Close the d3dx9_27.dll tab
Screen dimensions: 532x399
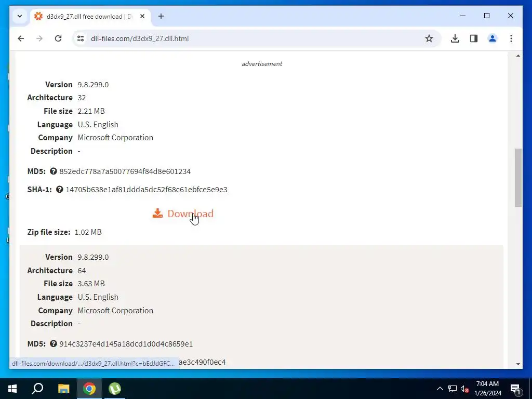click(142, 16)
